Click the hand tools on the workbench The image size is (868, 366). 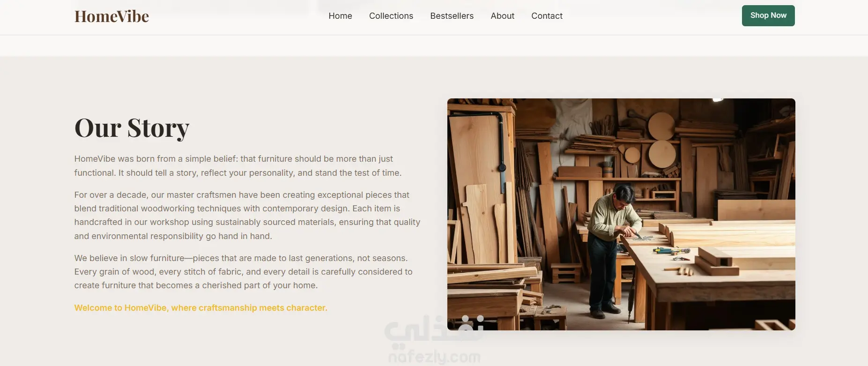[671, 251]
